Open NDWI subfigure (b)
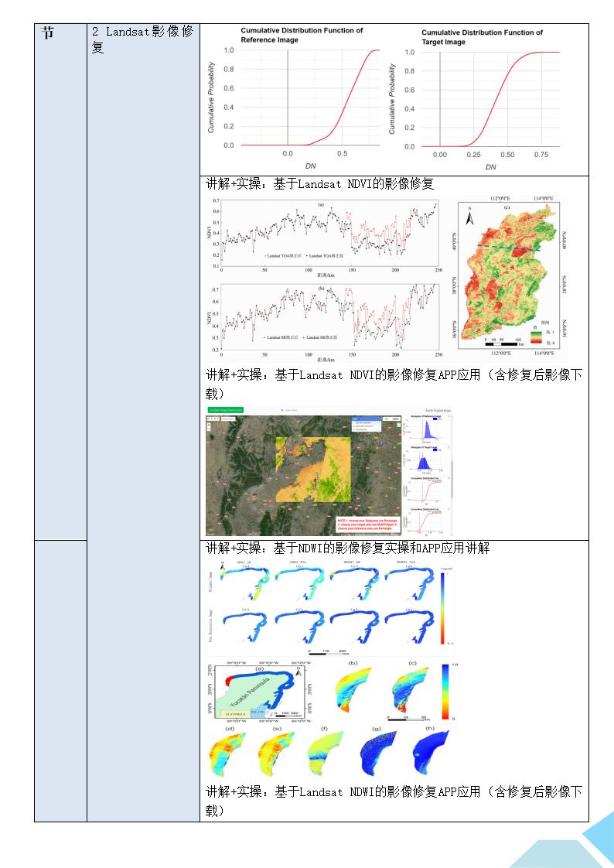 pyautogui.click(x=353, y=688)
